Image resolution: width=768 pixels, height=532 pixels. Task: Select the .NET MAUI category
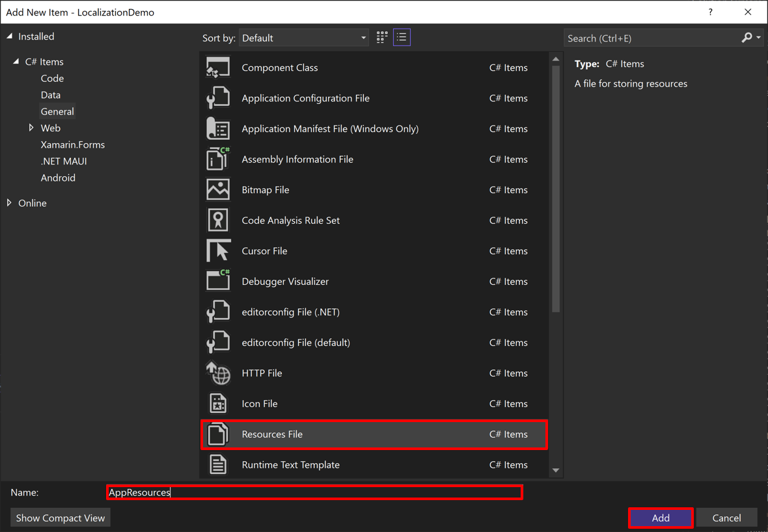tap(64, 161)
